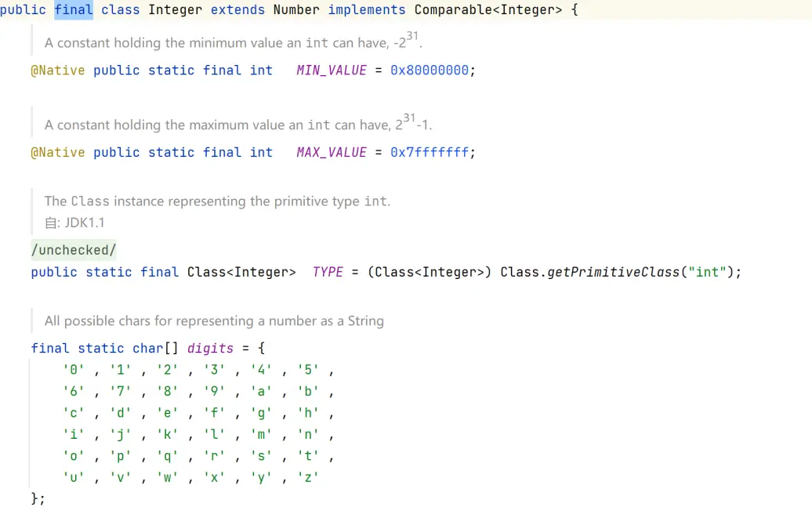Click the maximum value doc comment

click(237, 125)
